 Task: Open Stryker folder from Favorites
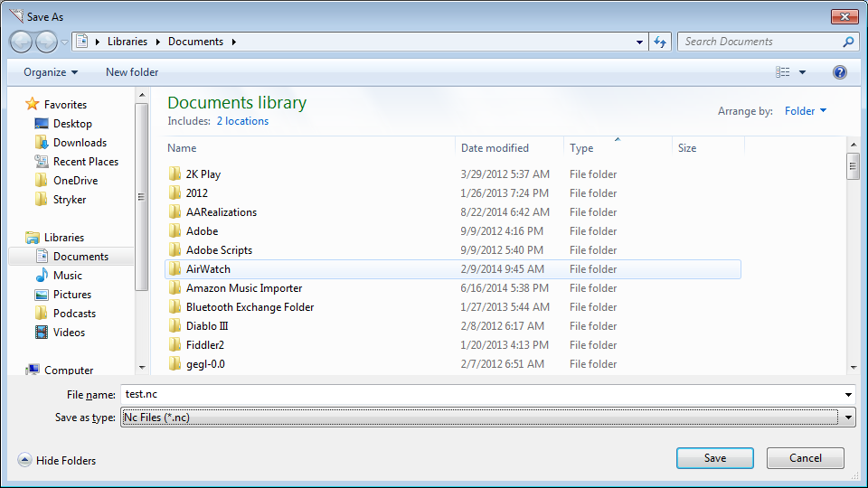[x=70, y=200]
